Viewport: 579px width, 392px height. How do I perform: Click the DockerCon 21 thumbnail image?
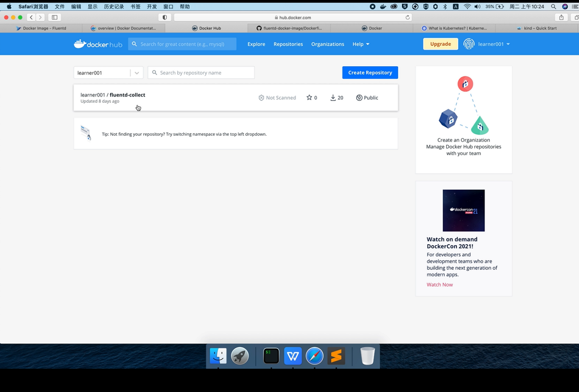click(x=464, y=210)
